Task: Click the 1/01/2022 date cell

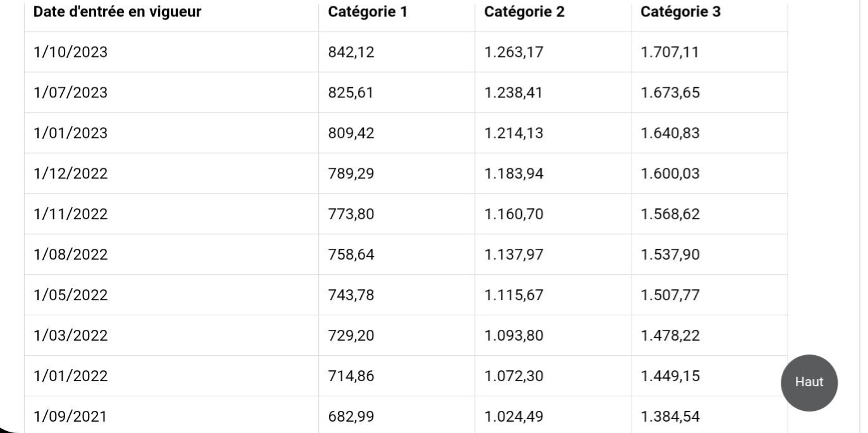Action: [x=70, y=376]
